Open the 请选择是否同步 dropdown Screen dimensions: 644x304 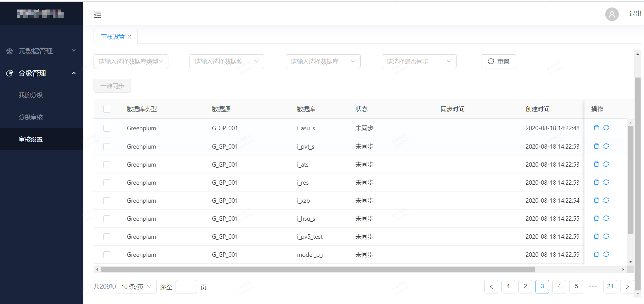[x=419, y=61]
